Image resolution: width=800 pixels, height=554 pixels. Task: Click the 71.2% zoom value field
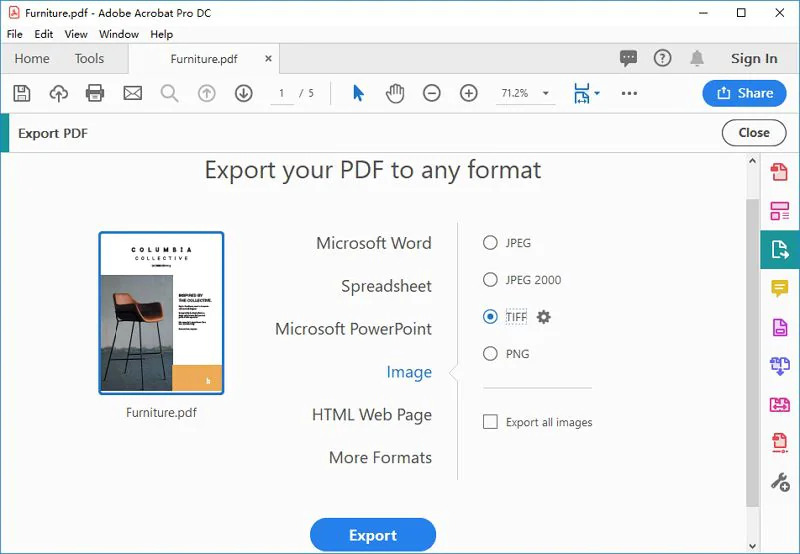tap(515, 93)
